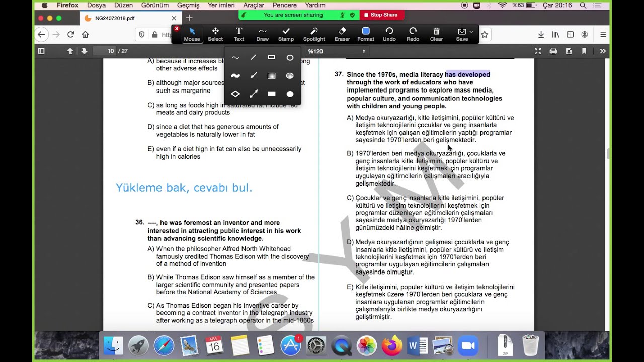Download the PDF file

[x=569, y=51]
